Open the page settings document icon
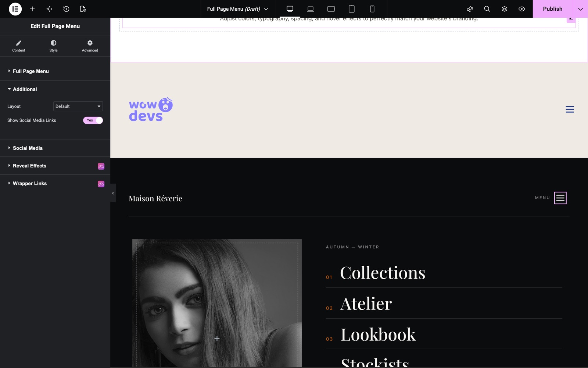Image resolution: width=588 pixels, height=368 pixels. 83,9
